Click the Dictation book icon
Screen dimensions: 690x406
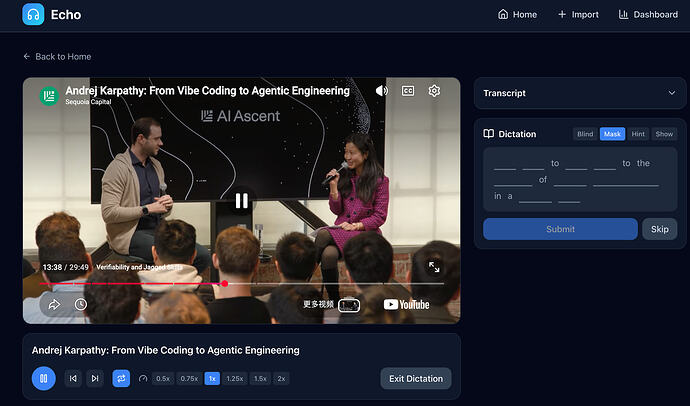click(x=488, y=134)
